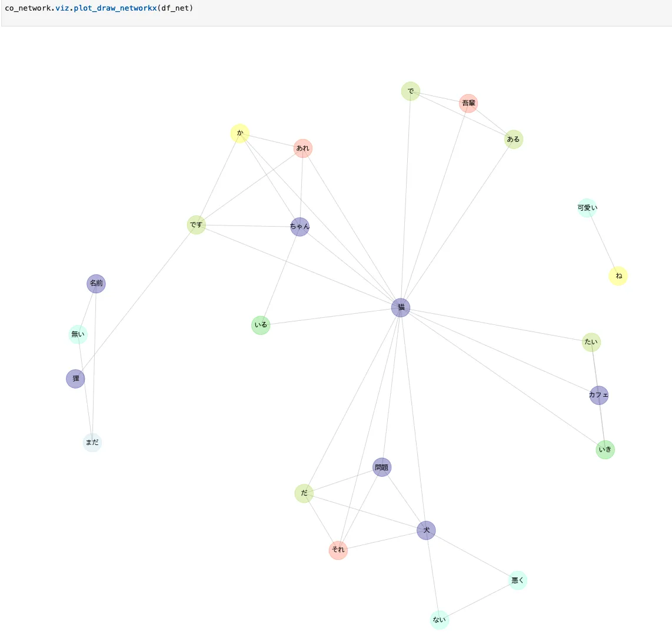Click the 可愛い node
The image size is (672, 644).
point(587,208)
